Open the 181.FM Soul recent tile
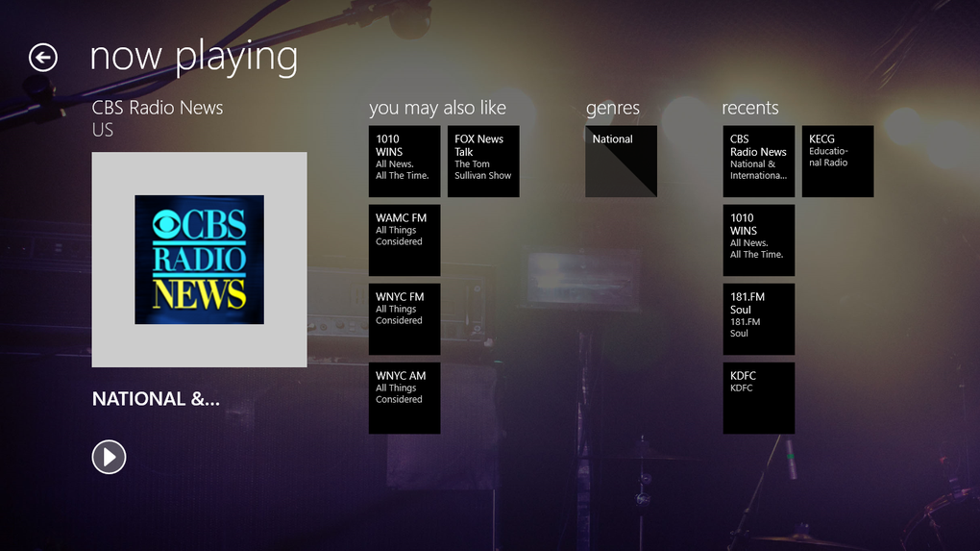The image size is (980, 551). pos(759,319)
